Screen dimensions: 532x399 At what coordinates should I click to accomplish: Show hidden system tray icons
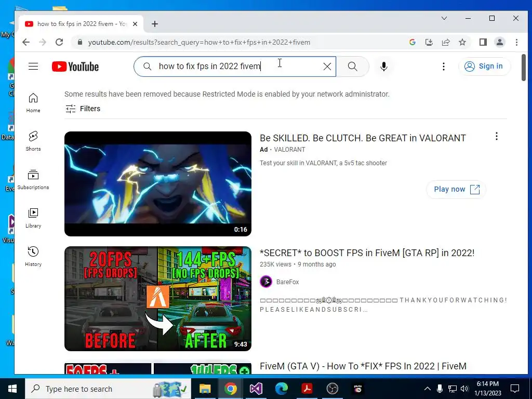[428, 389]
